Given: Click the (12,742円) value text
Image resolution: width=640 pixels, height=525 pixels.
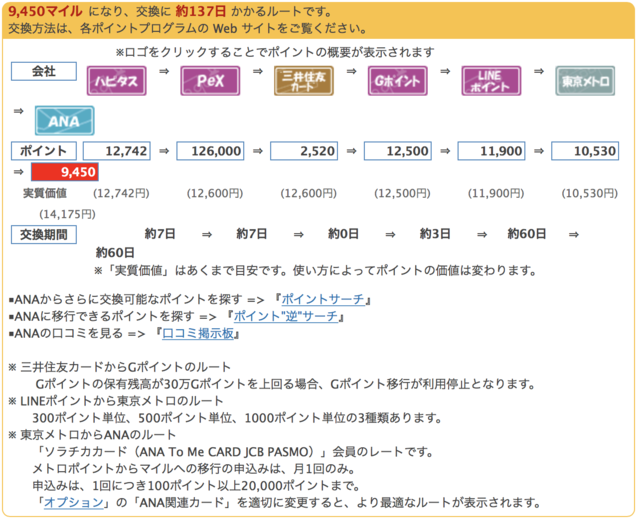Looking at the screenshot, I should pos(121,193).
